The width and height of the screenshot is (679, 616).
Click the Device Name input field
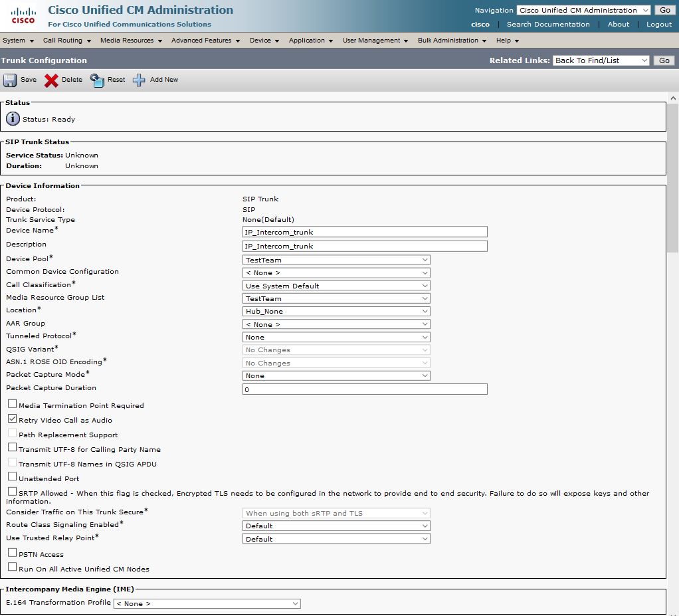pos(365,232)
